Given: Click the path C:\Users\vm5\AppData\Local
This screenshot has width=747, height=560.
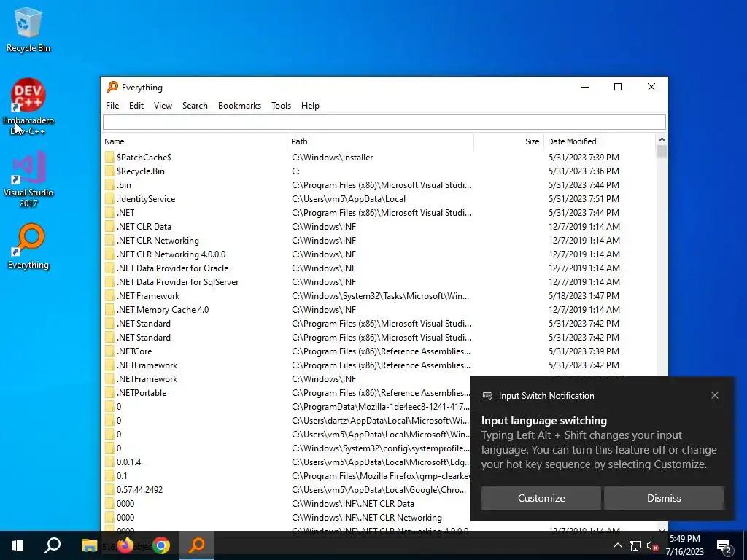Looking at the screenshot, I should click(349, 198).
